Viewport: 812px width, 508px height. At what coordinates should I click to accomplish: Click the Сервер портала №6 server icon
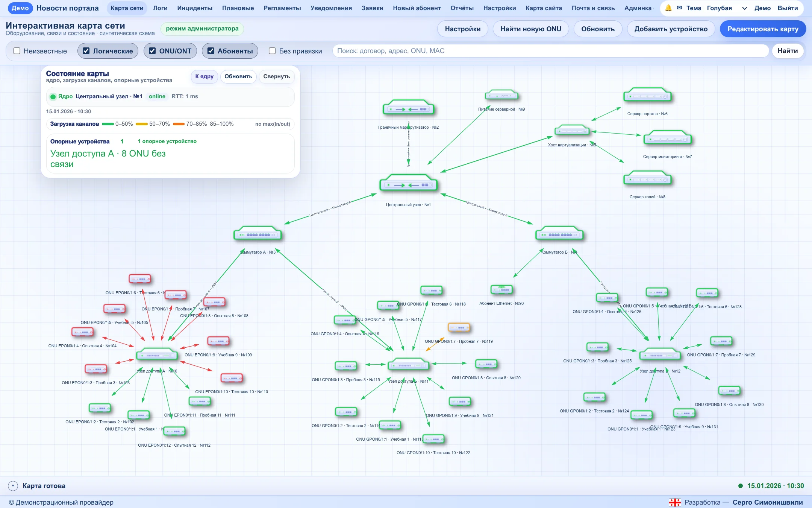pos(647,96)
